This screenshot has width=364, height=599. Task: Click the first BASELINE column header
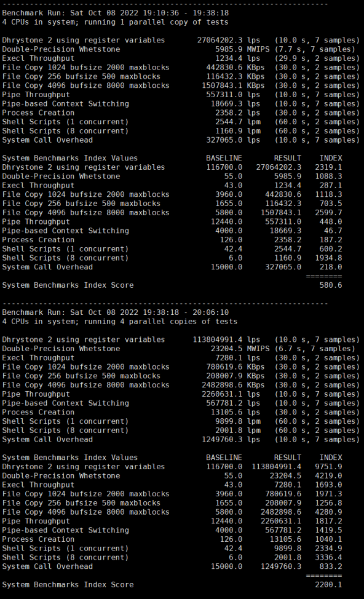[224, 158]
